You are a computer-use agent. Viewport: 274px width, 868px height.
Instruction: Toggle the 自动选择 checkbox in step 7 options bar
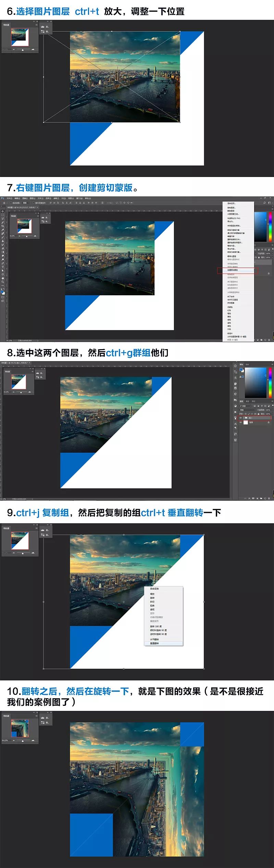[x=11, y=203]
